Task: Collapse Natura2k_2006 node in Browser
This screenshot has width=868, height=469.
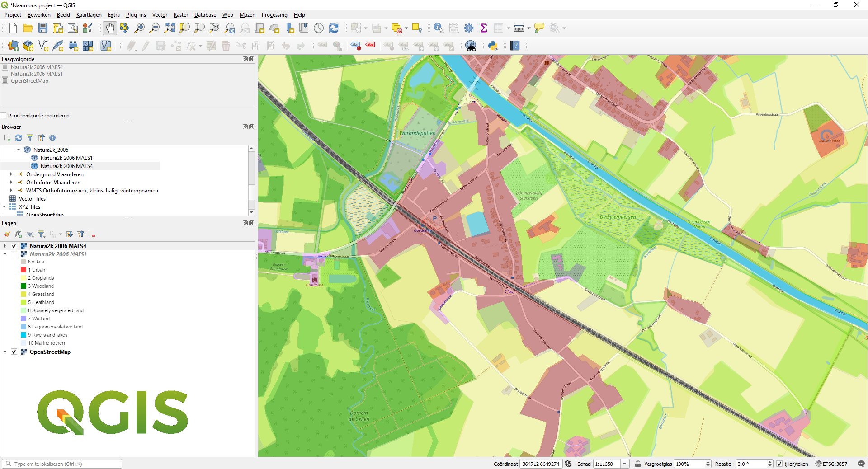Action: point(19,150)
